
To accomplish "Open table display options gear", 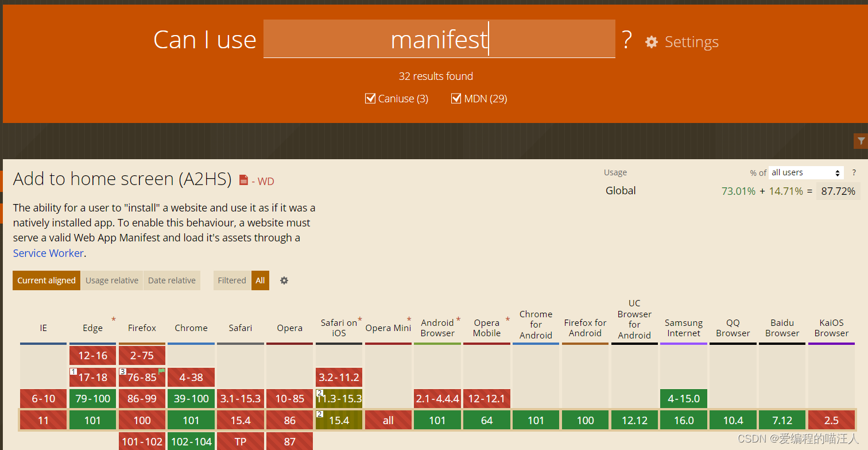I will coord(284,280).
